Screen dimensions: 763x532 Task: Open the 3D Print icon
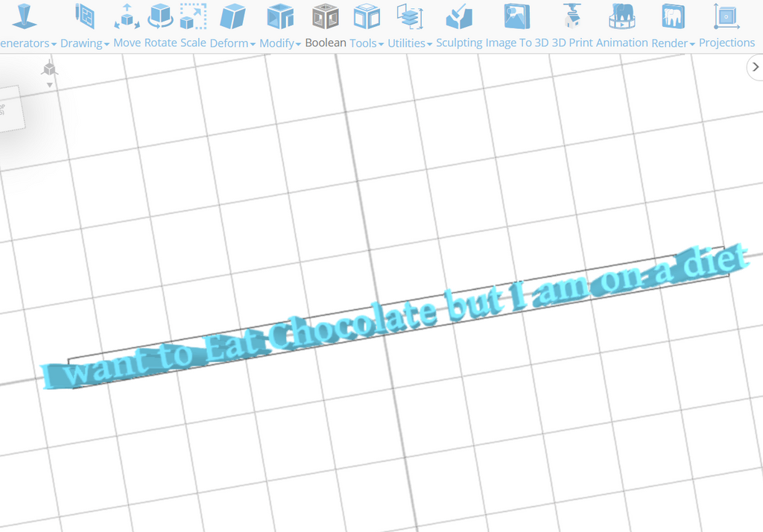click(x=572, y=16)
